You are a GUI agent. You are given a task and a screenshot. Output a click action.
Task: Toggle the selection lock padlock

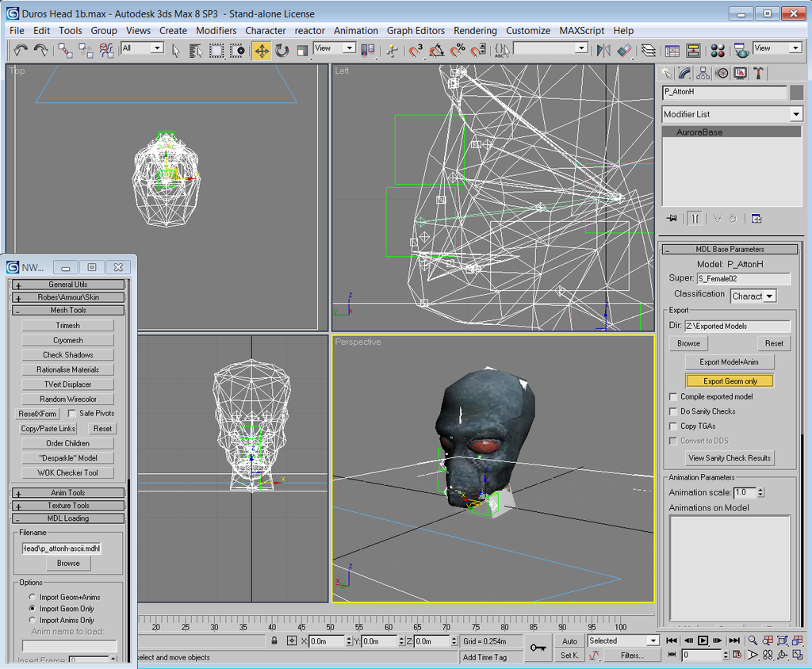(274, 640)
